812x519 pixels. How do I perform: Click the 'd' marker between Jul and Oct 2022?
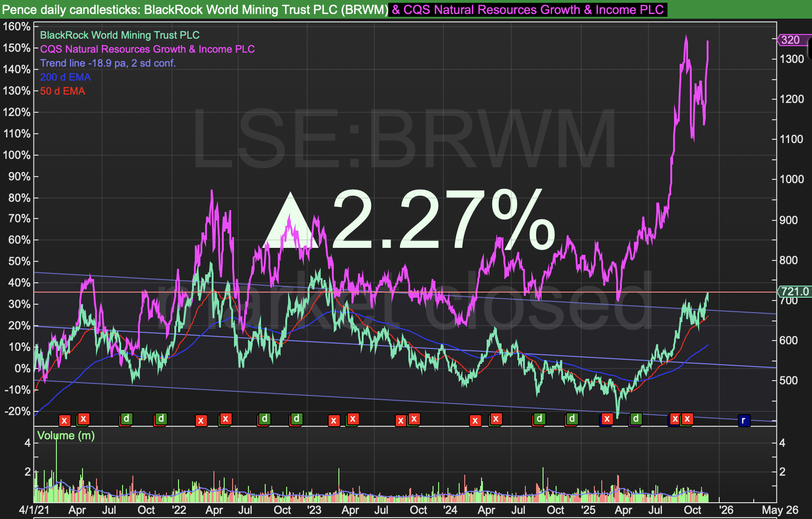coord(264,419)
